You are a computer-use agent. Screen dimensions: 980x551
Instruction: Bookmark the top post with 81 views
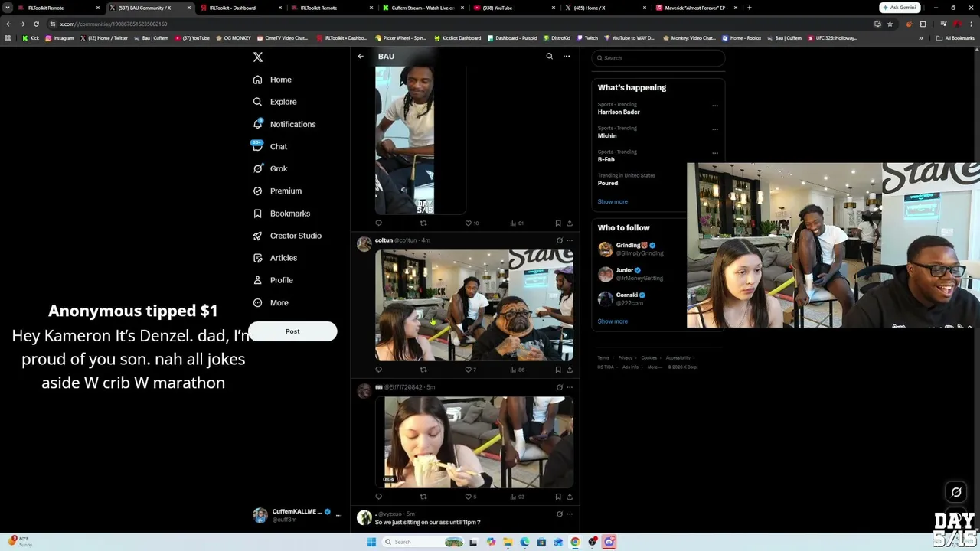point(558,223)
